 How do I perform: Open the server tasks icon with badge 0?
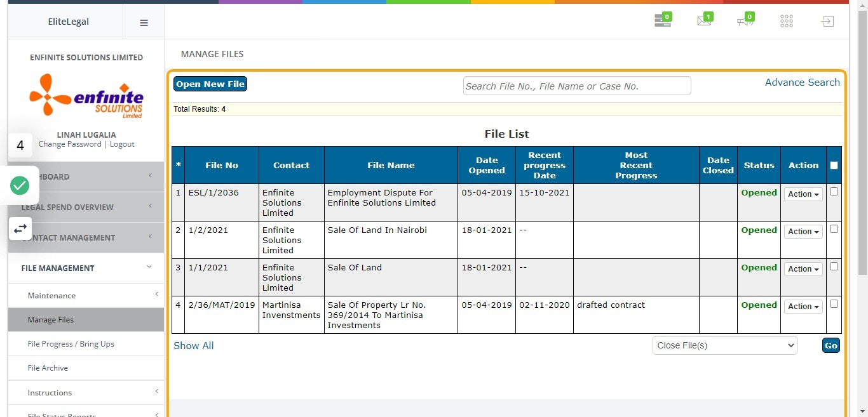click(663, 20)
